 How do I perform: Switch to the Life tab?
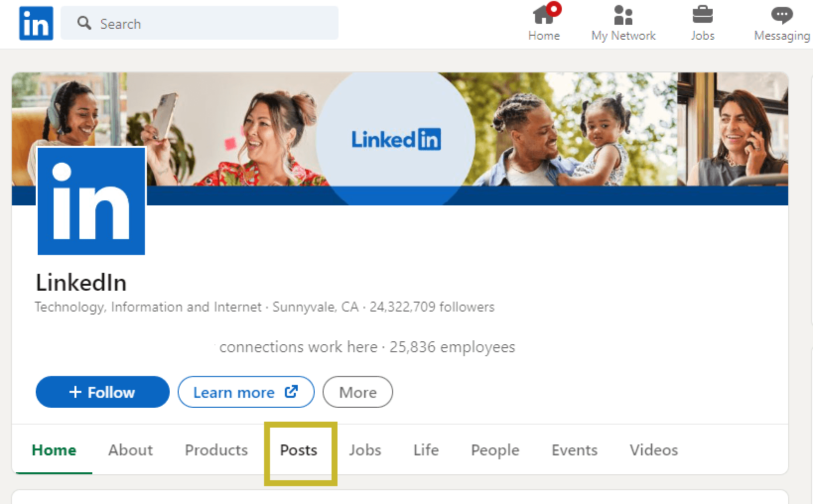(426, 450)
